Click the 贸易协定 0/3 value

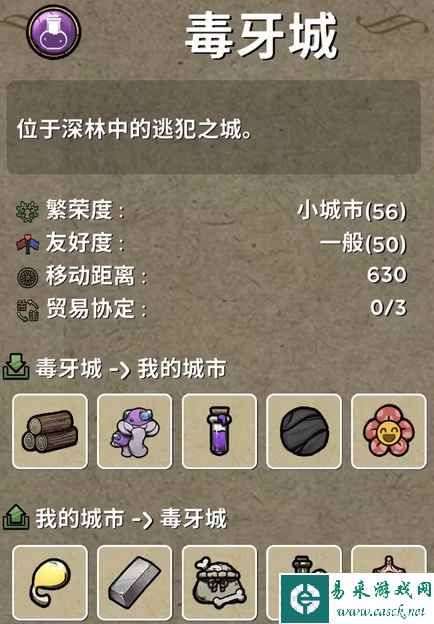(388, 308)
